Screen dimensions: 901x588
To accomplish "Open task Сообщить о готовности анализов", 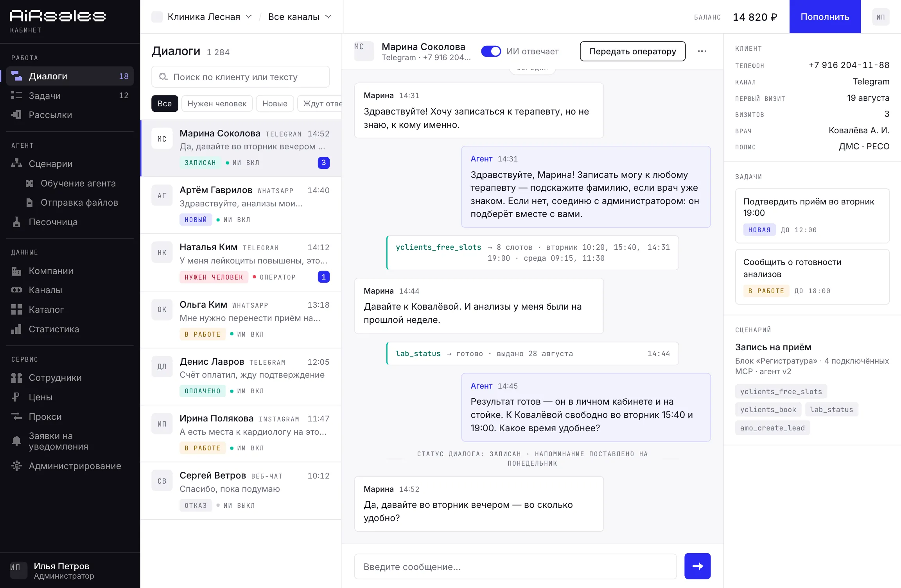I will pyautogui.click(x=812, y=277).
